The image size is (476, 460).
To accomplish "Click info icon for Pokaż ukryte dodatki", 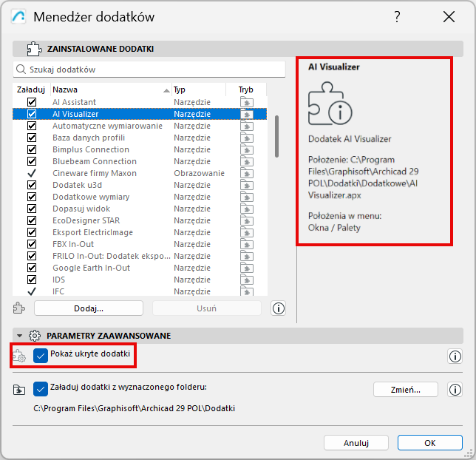I will click(x=455, y=356).
